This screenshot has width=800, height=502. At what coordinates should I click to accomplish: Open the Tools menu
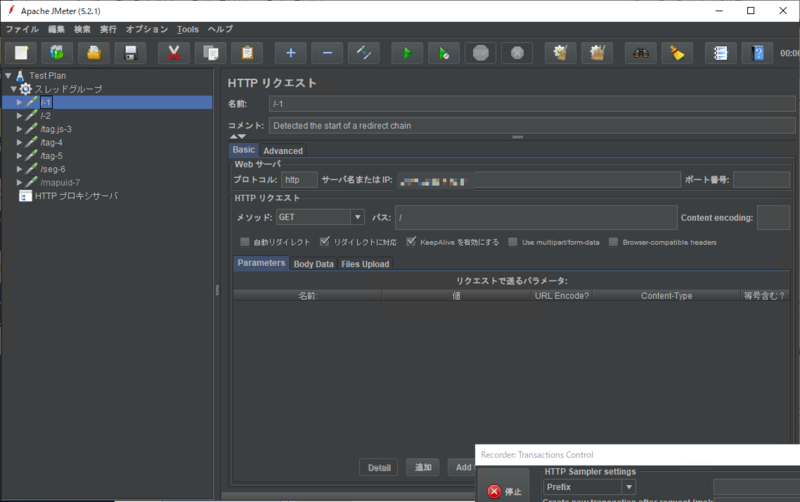click(x=188, y=29)
